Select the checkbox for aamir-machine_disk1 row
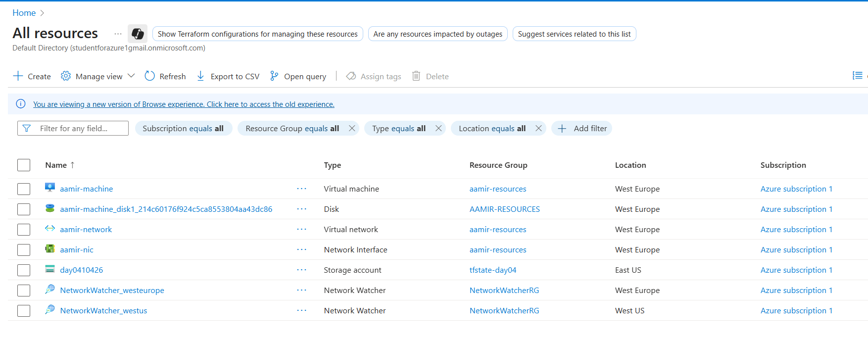Screen dimensions: 868x343 (x=24, y=209)
